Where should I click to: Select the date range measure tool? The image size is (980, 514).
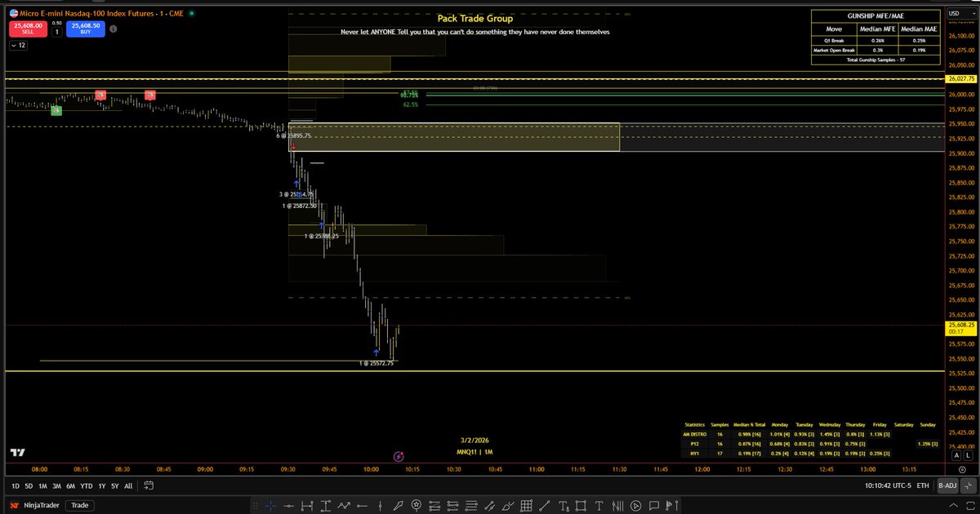click(307, 506)
